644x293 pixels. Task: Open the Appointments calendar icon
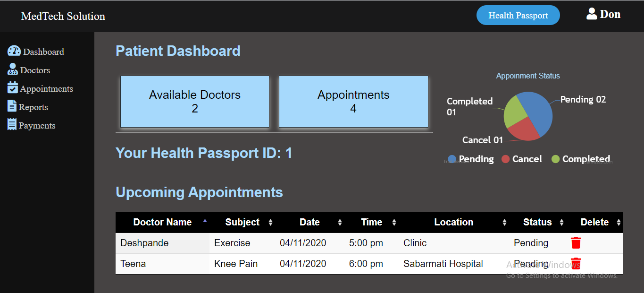point(13,88)
